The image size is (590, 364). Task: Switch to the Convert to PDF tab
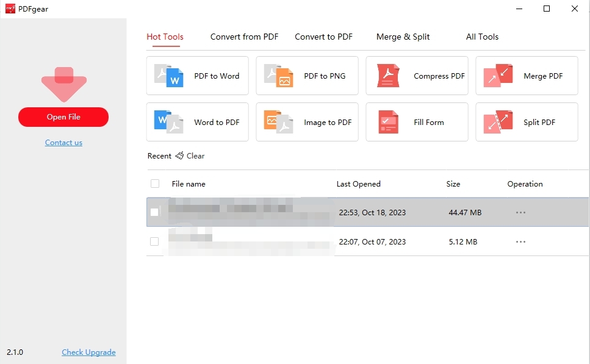323,37
